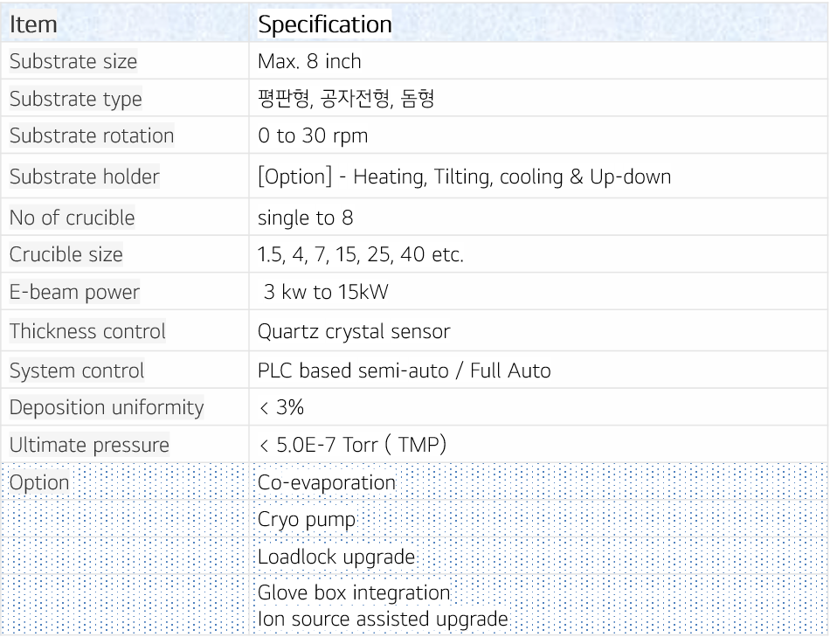Image resolution: width=830 pixels, height=644 pixels.
Task: Click the "PLC based semi-auto / Full Auto" value
Action: [x=404, y=370]
